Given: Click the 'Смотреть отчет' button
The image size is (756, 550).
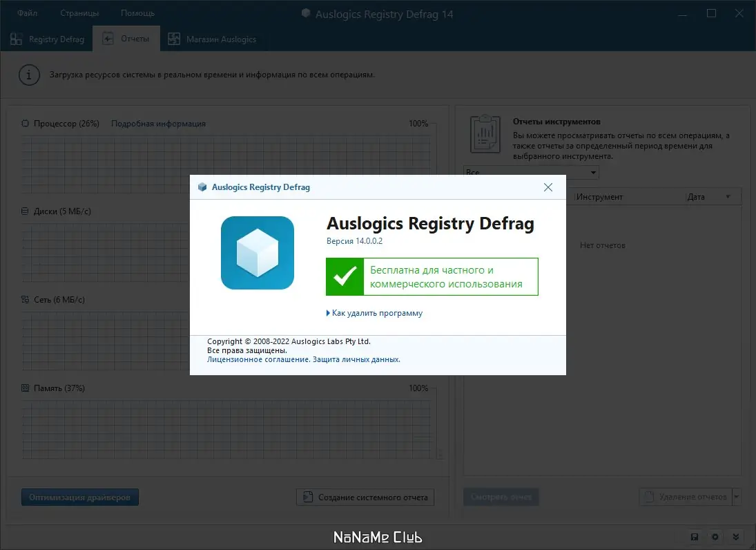Looking at the screenshot, I should [x=501, y=497].
